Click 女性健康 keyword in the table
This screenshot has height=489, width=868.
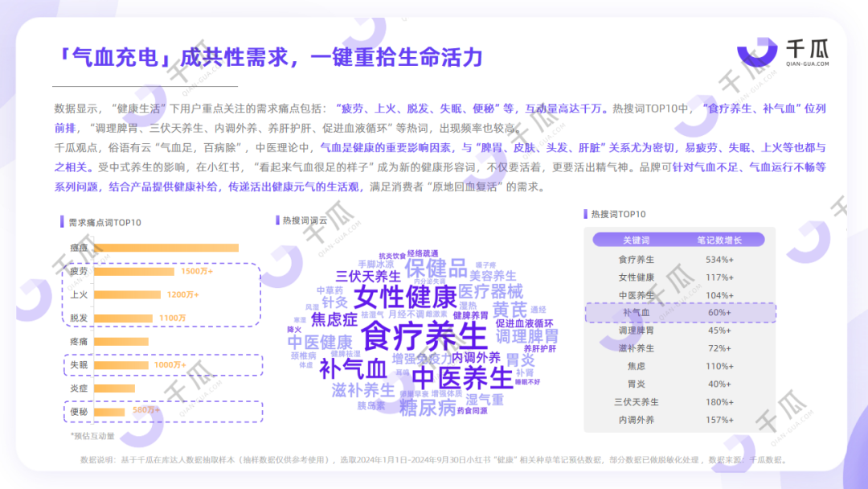(x=636, y=277)
